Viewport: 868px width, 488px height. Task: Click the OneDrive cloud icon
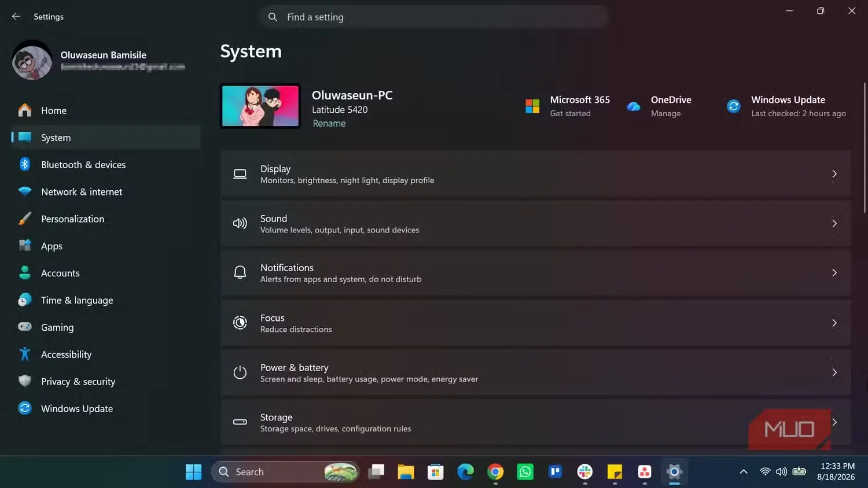click(634, 106)
